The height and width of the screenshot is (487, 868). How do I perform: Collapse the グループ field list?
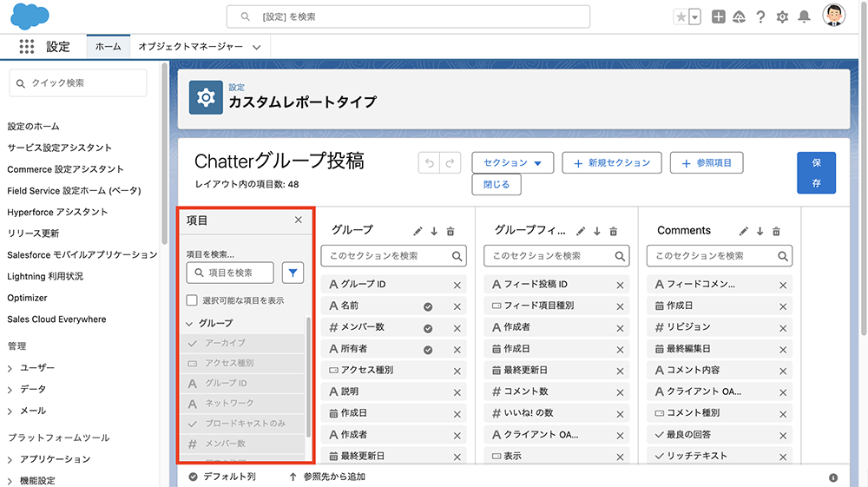pyautogui.click(x=189, y=323)
